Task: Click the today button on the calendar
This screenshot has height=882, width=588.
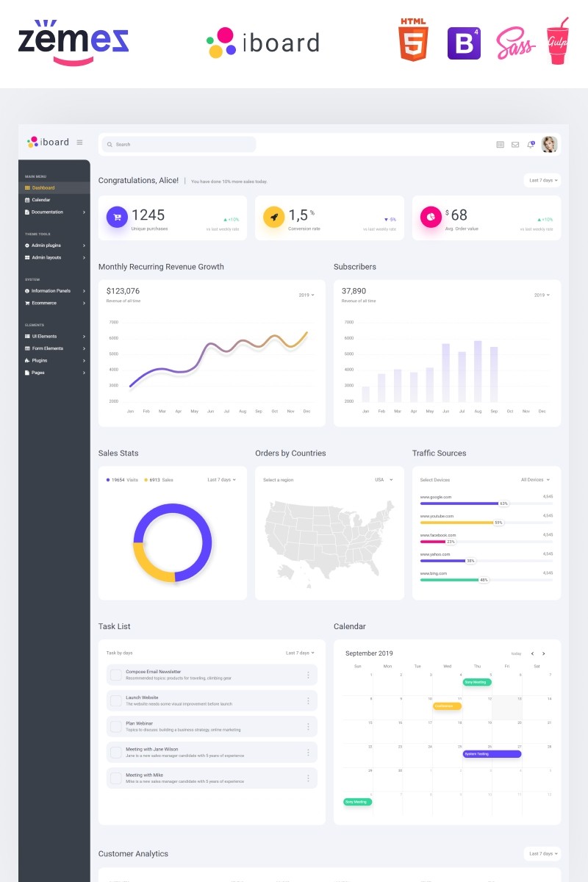Action: [517, 652]
